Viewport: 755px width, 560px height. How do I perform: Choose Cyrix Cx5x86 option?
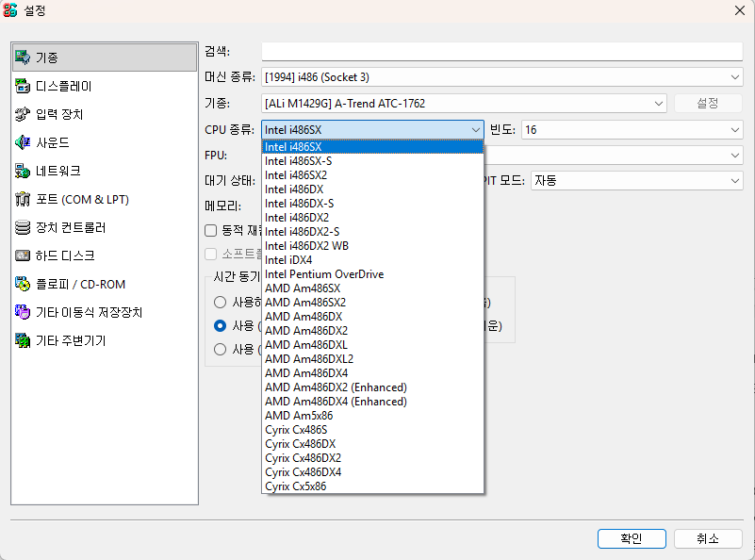pyautogui.click(x=372, y=486)
